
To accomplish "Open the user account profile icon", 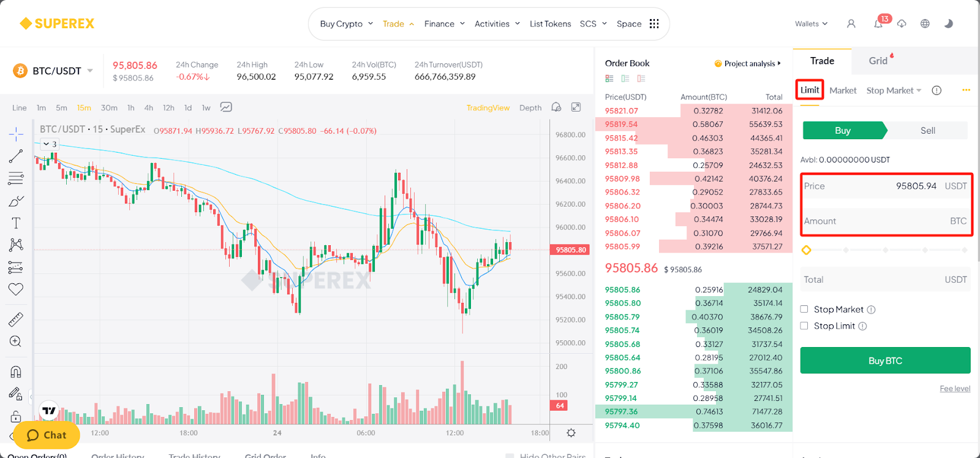I will [851, 23].
